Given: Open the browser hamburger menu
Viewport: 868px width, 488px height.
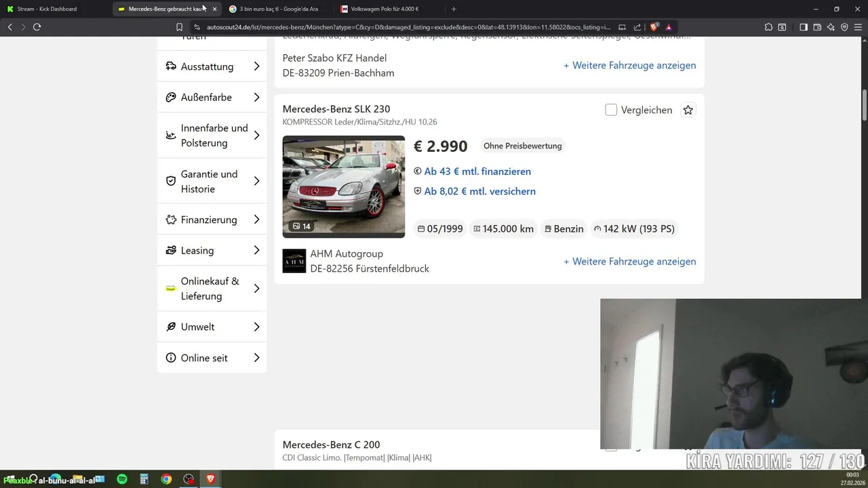Looking at the screenshot, I should pos(859,27).
